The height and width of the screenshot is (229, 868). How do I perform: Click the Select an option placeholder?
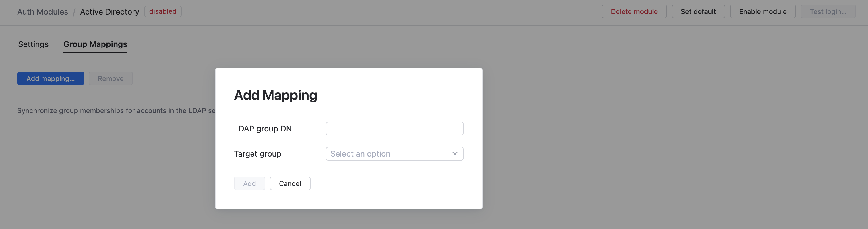coord(360,153)
